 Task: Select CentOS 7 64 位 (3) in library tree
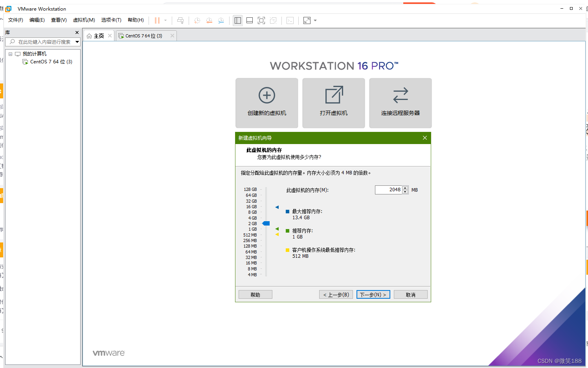point(51,62)
